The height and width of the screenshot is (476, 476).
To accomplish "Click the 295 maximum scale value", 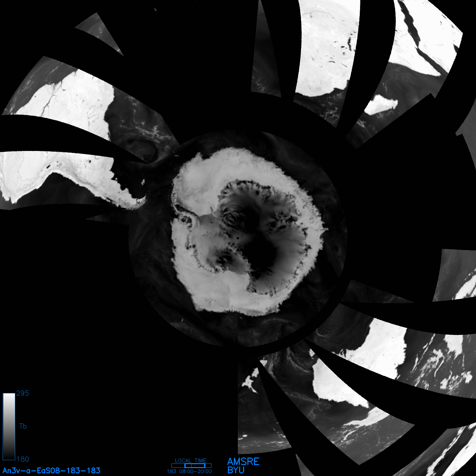I will pos(22,393).
